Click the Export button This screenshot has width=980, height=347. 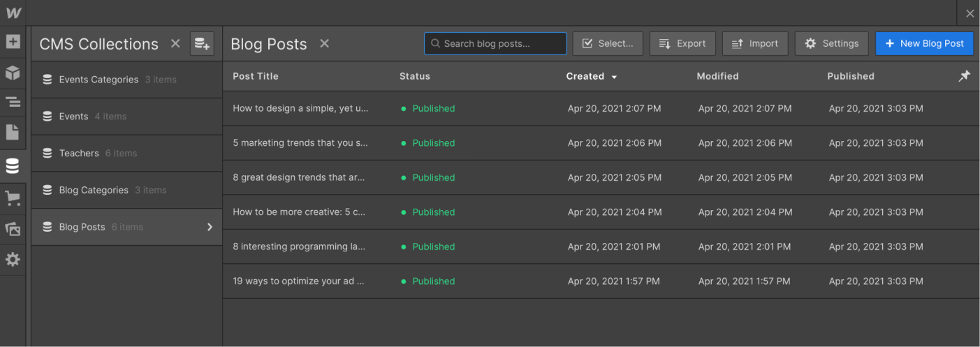pos(682,43)
